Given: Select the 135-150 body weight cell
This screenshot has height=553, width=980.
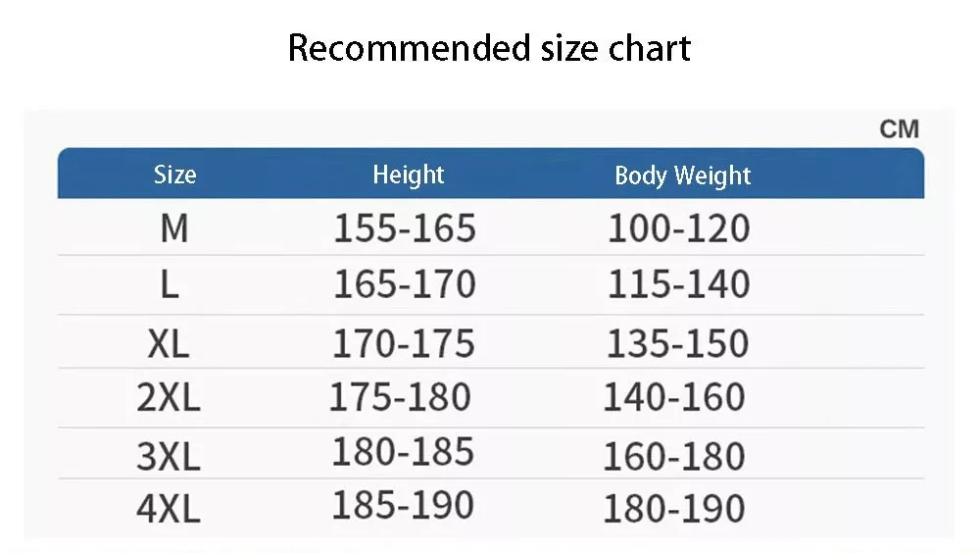Looking at the screenshot, I should click(x=677, y=343).
